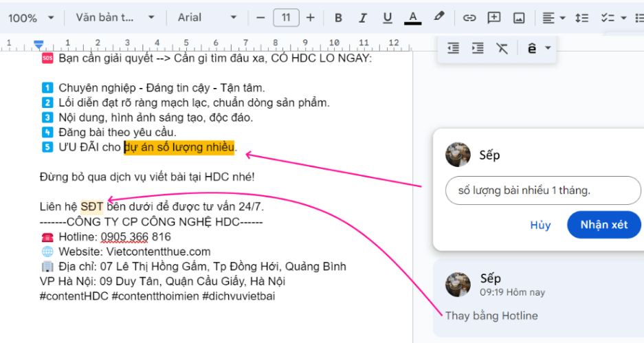Open the text alignment dropdown
Image resolution: width=644 pixels, height=343 pixels.
[x=553, y=18]
